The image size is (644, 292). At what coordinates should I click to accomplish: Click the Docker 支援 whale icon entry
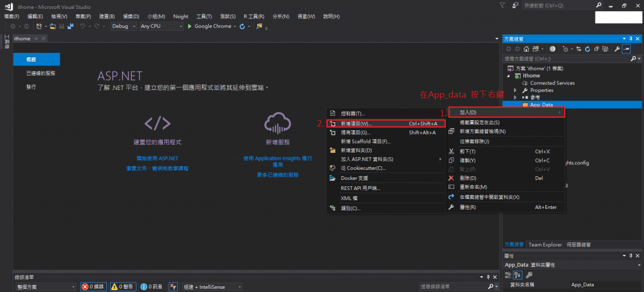tap(333, 178)
